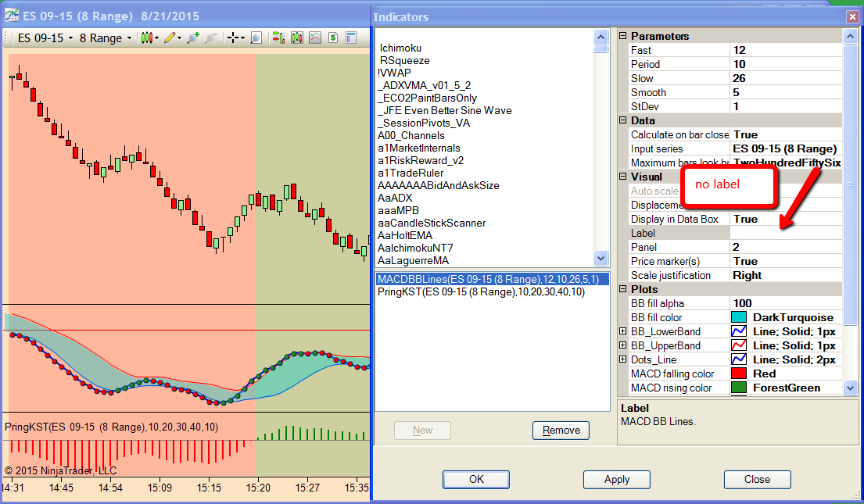Collapse the Plots section
Viewport: 864px width, 504px height.
point(622,289)
